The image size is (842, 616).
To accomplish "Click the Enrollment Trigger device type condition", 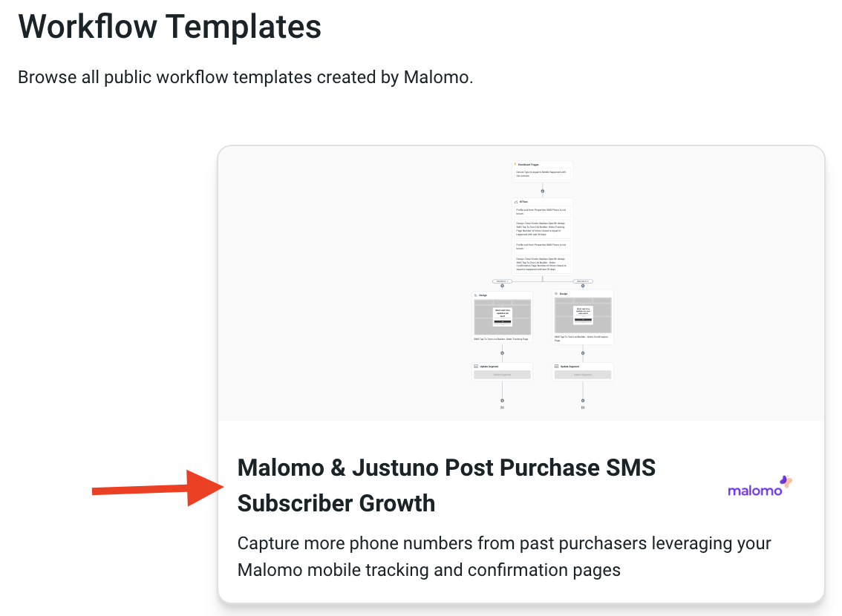I will (x=542, y=174).
